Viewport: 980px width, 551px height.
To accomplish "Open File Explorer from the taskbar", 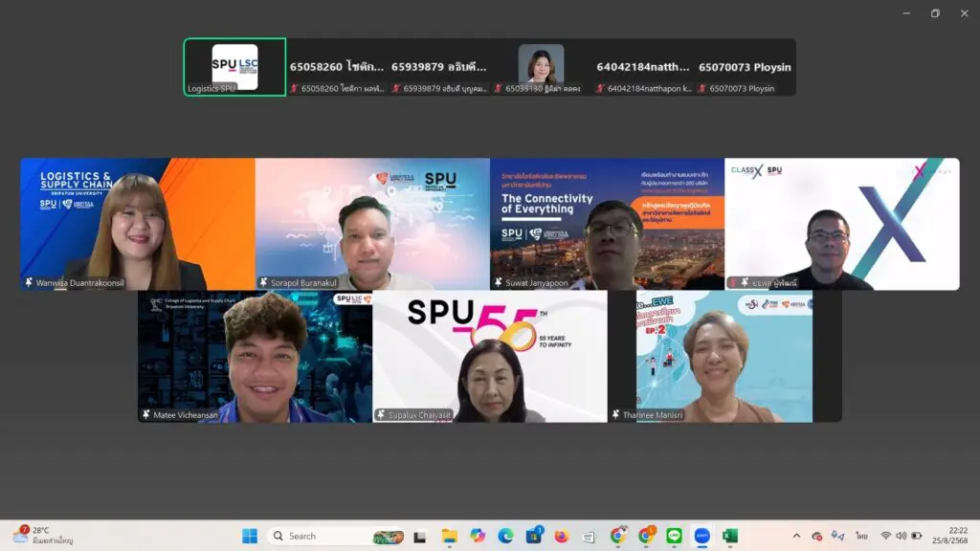I will tap(450, 536).
